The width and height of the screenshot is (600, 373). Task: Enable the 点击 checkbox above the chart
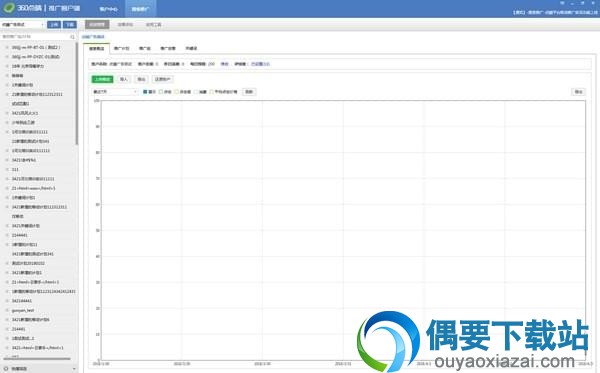161,92
